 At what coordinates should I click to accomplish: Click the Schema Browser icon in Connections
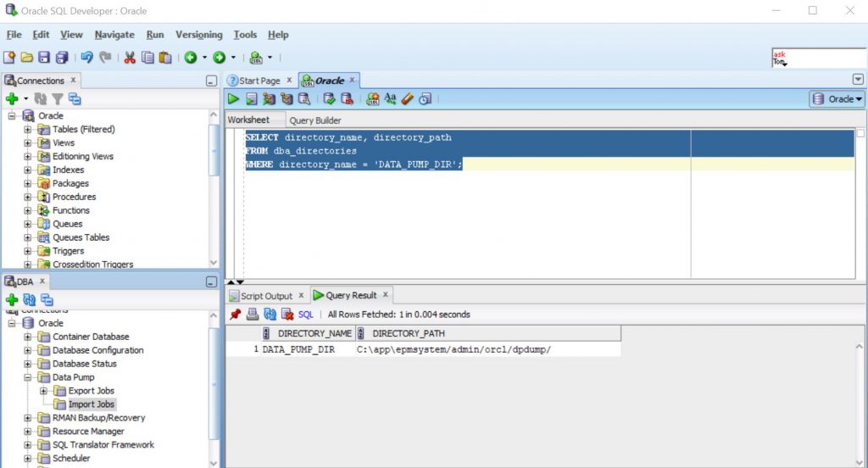click(75, 99)
